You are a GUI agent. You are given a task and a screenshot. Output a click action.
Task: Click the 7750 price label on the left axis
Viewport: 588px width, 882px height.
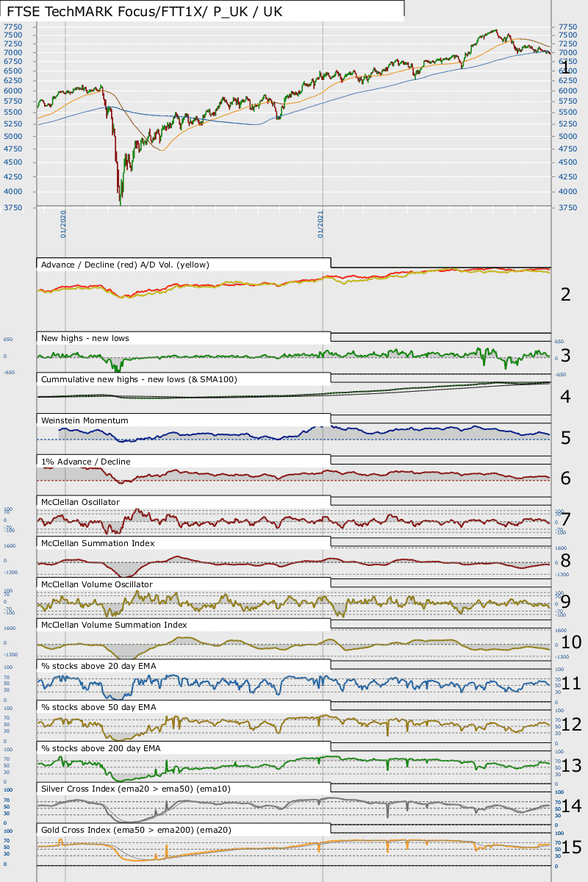point(12,26)
